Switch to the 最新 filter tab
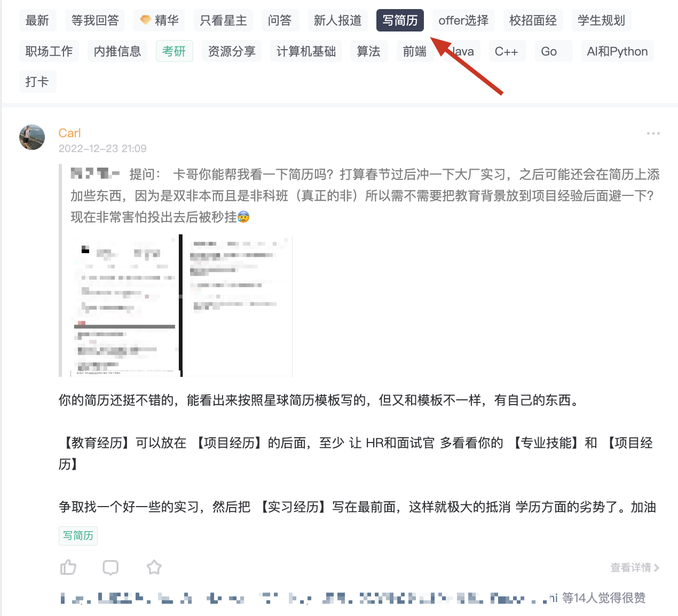 (x=37, y=20)
